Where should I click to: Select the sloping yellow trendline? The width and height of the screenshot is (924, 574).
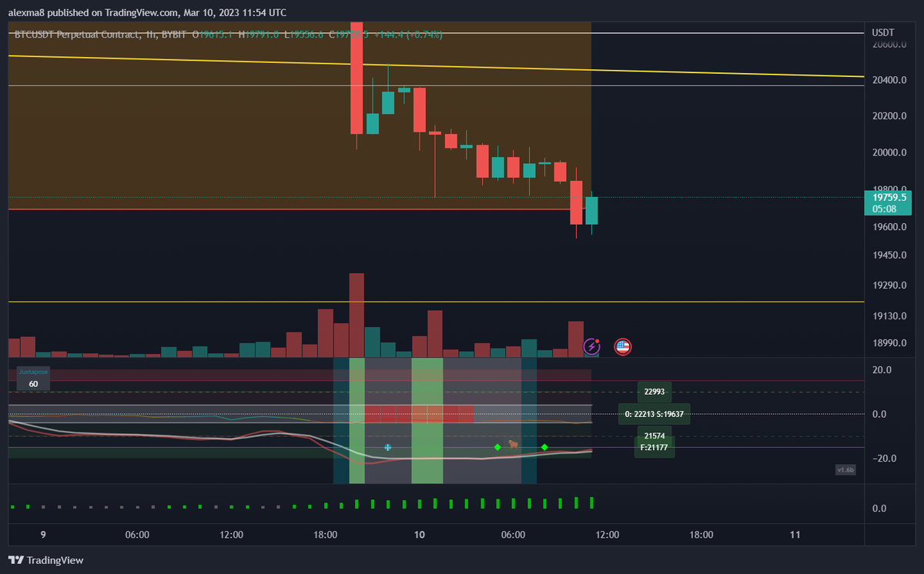435,66
